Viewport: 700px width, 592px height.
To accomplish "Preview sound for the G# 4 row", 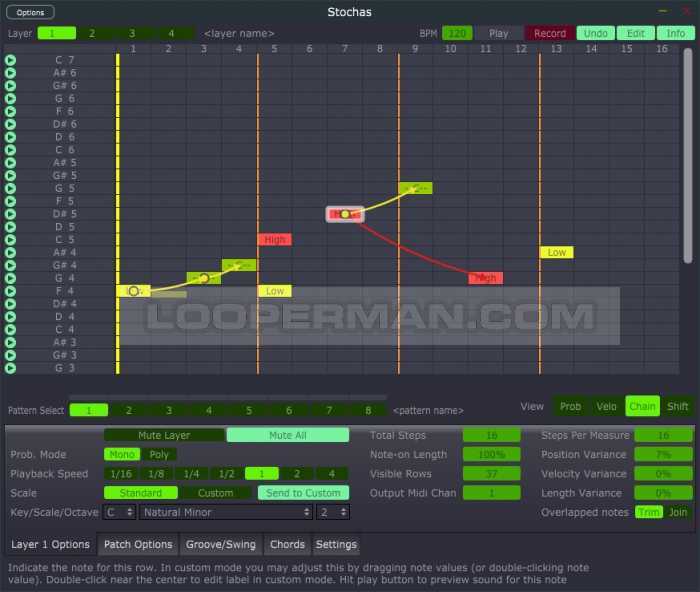I will pos(10,266).
